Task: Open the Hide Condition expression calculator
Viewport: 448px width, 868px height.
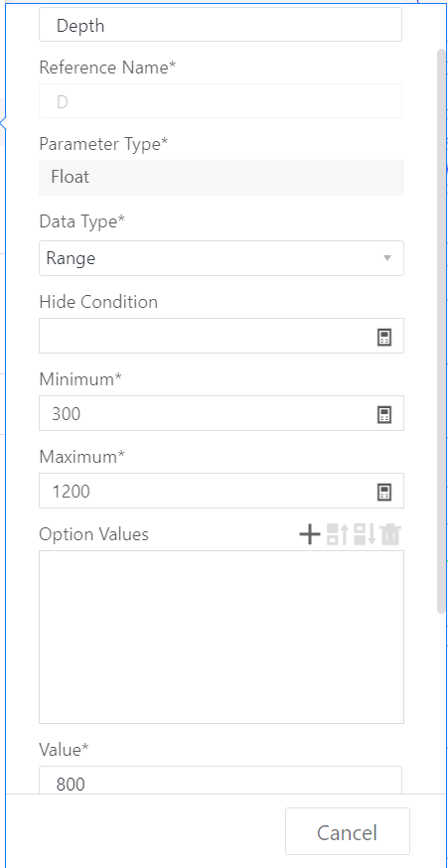Action: click(x=384, y=337)
